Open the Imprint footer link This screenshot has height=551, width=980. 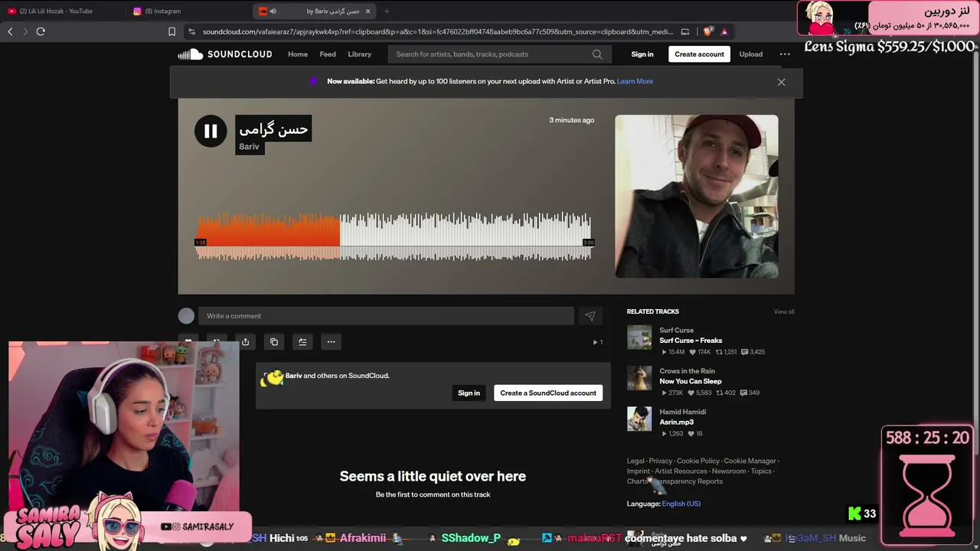pyautogui.click(x=639, y=471)
